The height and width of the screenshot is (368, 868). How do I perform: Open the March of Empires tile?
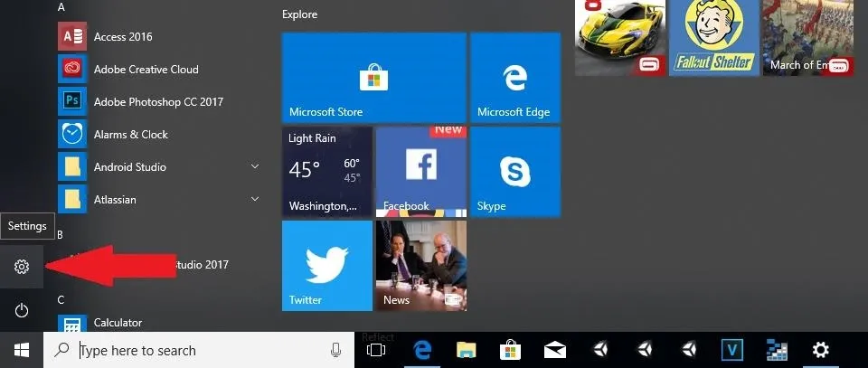tap(808, 38)
